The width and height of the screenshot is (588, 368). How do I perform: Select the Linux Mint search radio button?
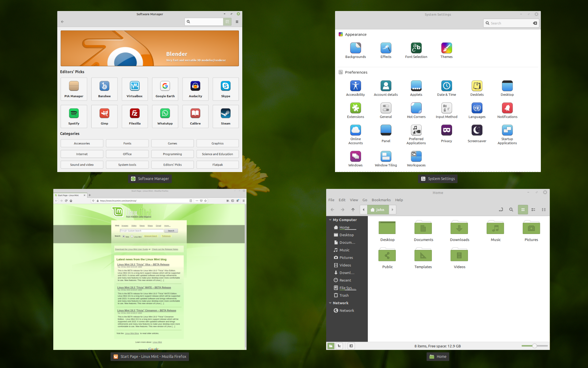pyautogui.click(x=132, y=236)
